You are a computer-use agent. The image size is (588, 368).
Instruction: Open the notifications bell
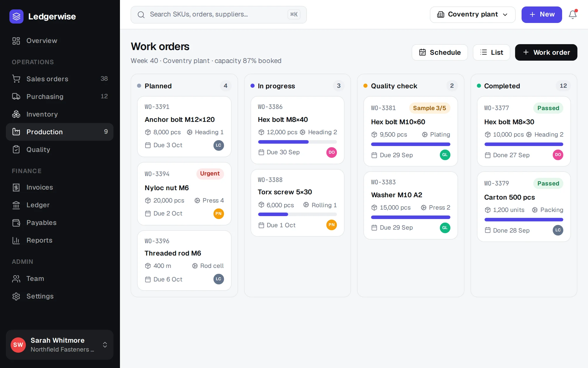[573, 14]
